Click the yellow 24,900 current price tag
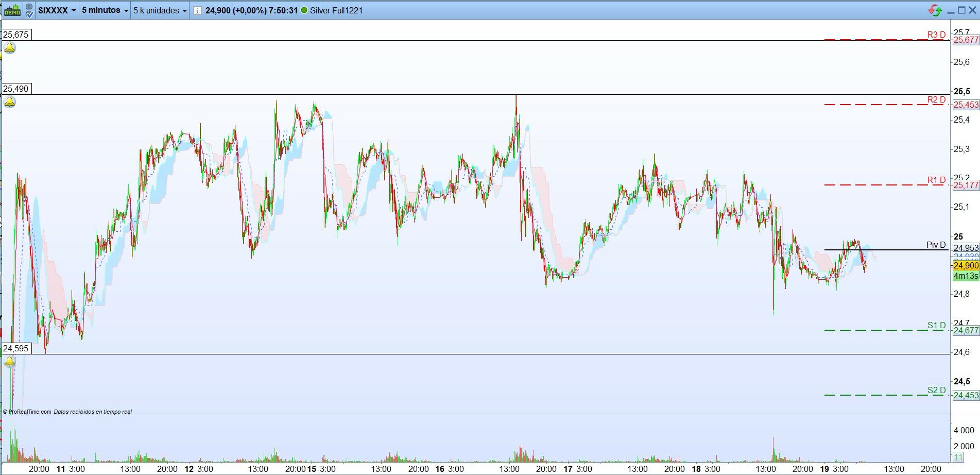 tap(966, 265)
